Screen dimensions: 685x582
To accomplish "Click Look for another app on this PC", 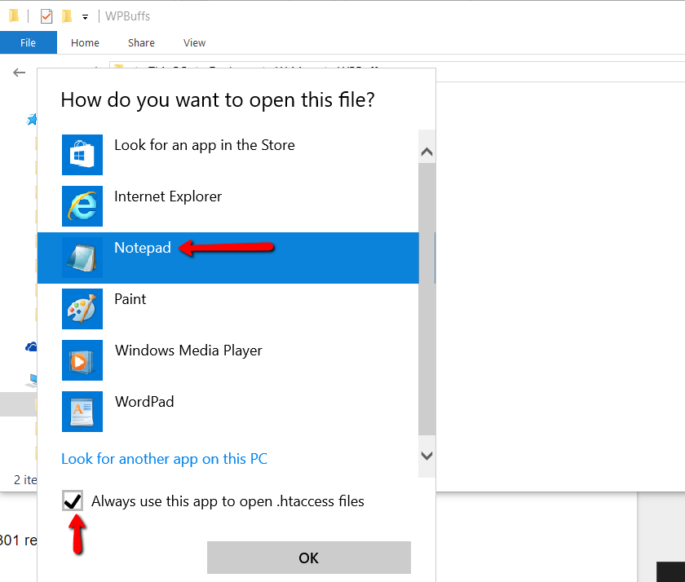I will 164,459.
